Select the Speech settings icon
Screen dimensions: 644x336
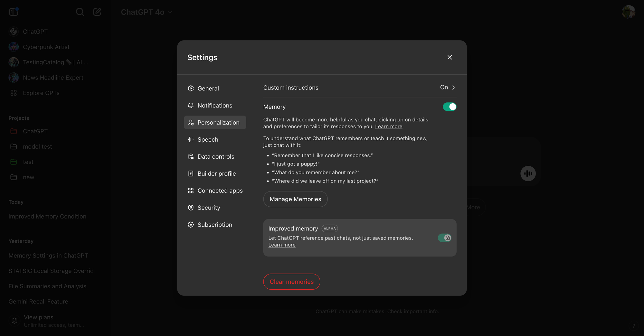pos(191,139)
